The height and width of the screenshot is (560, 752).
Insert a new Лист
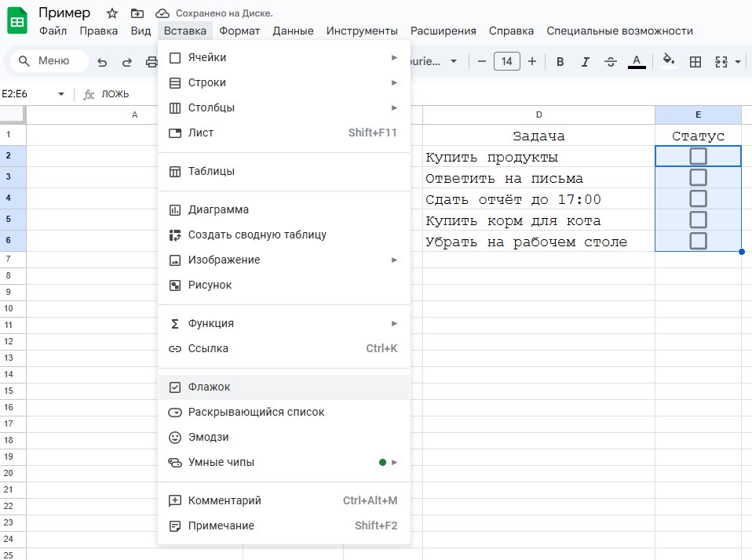(284, 133)
